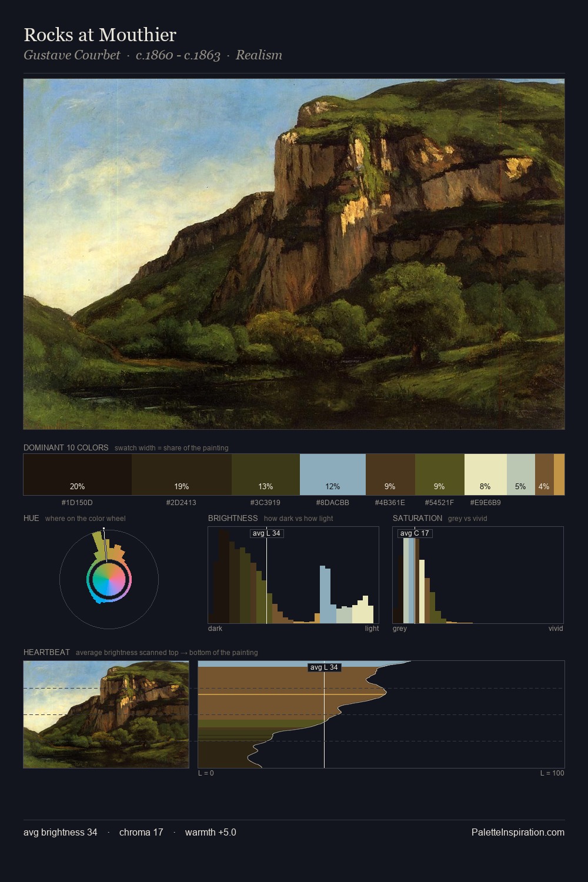588x882 pixels.
Task: Click the 'avg L 34' label in Heartbeat
Action: pyautogui.click(x=324, y=667)
